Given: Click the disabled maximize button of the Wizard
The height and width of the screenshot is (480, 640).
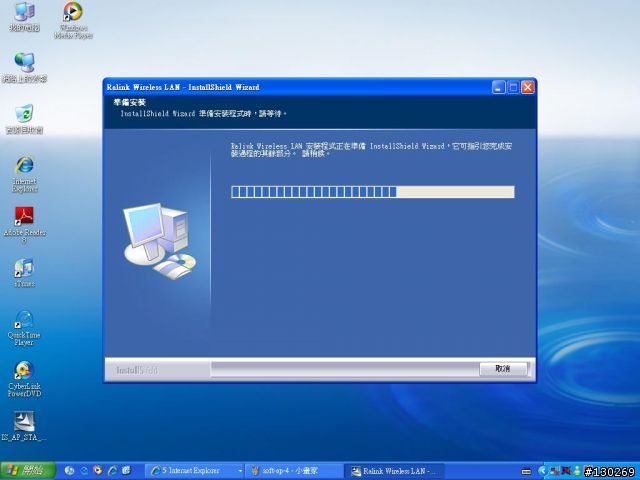Looking at the screenshot, I should (513, 87).
